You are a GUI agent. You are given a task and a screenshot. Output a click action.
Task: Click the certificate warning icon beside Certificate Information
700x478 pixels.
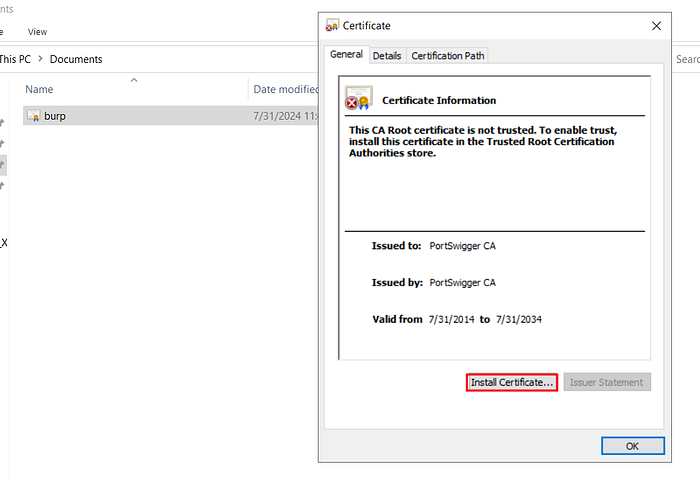[358, 98]
